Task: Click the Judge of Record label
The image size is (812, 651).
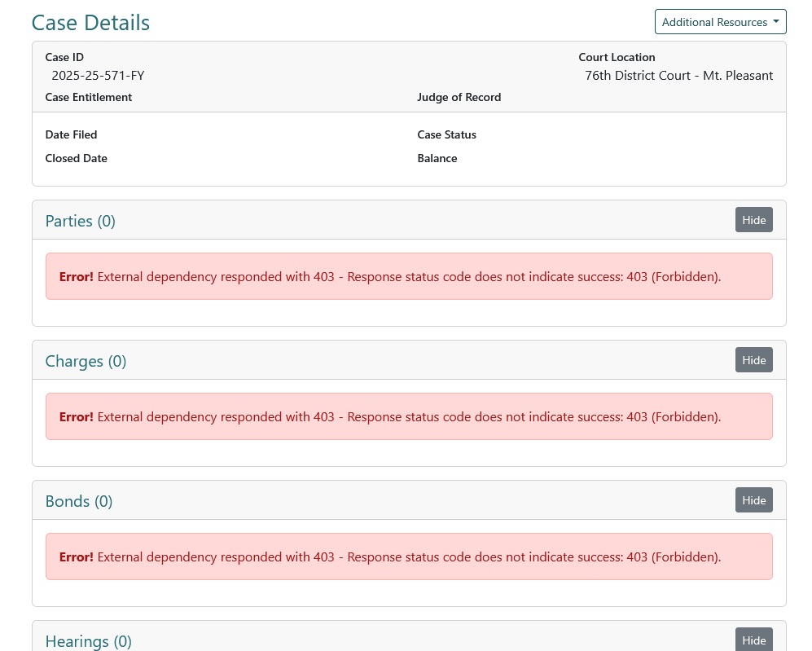Action: pyautogui.click(x=459, y=98)
